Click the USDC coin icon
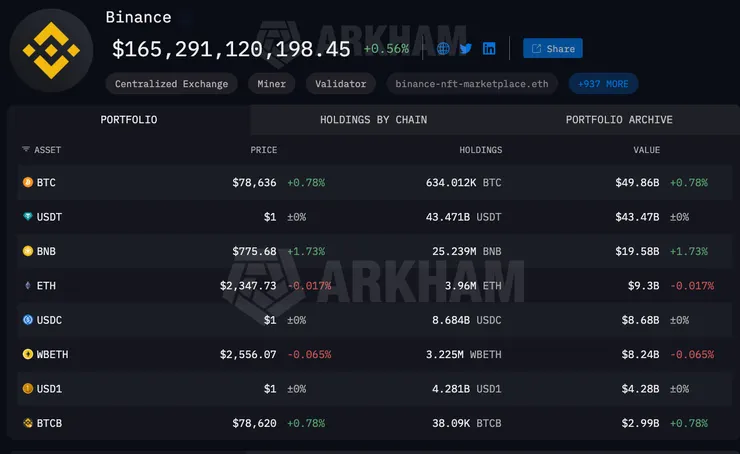The image size is (740, 454). pyautogui.click(x=28, y=320)
